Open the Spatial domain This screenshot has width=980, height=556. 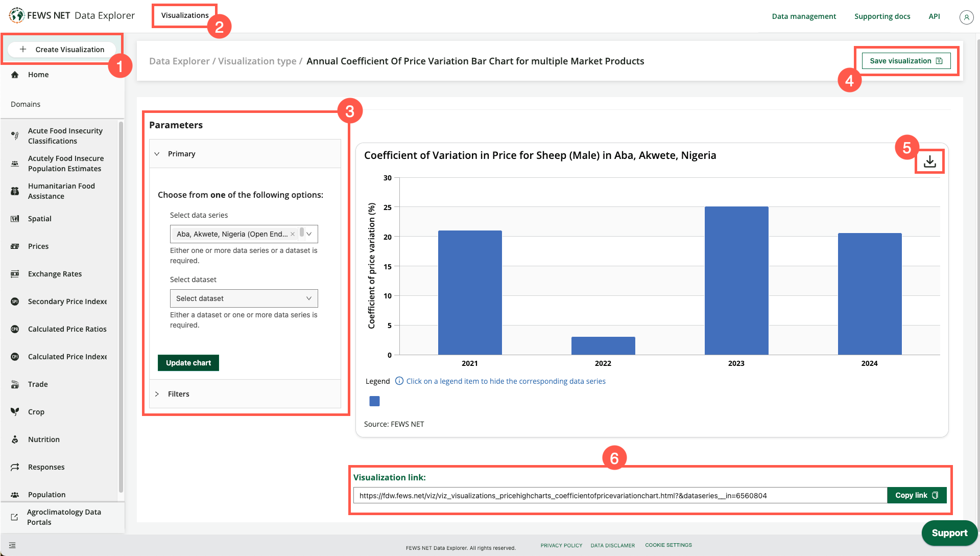(x=39, y=218)
